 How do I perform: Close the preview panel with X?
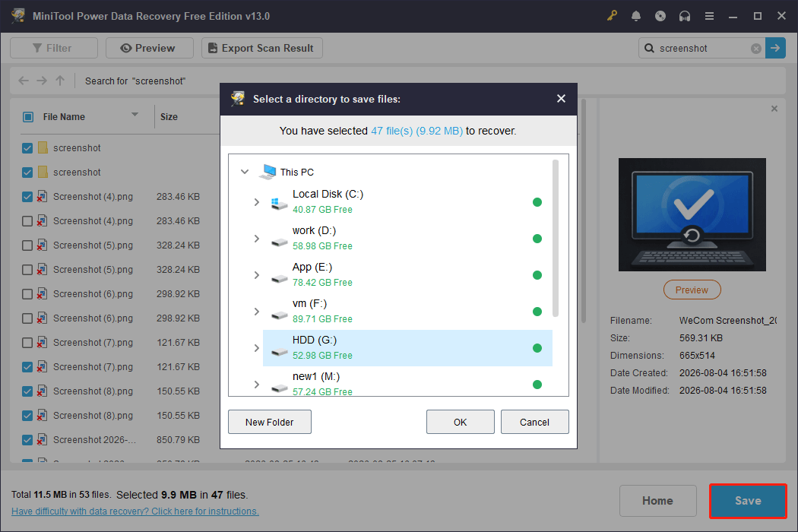pos(774,109)
